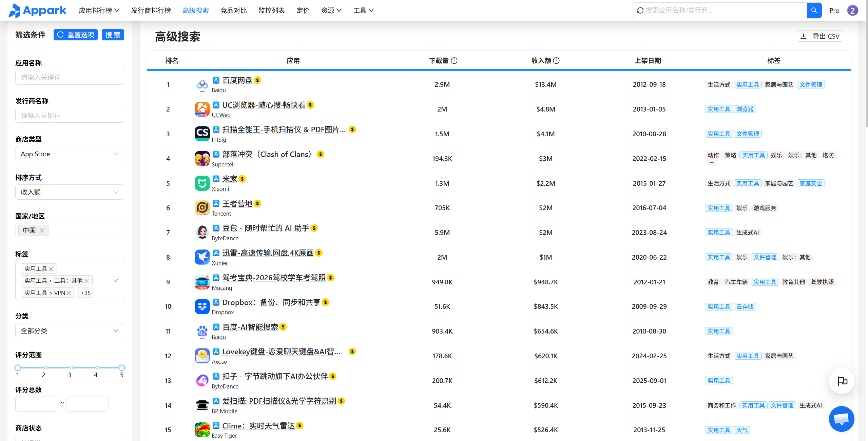Open the 王者营地 app icon
The height and width of the screenshot is (441, 868).
202,208
